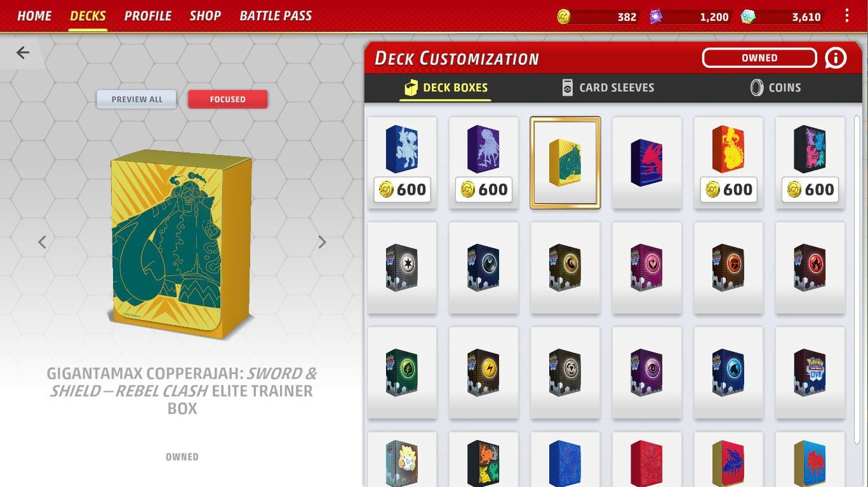868x487 pixels.
Task: Choose the grass energy deck box
Action: [402, 373]
